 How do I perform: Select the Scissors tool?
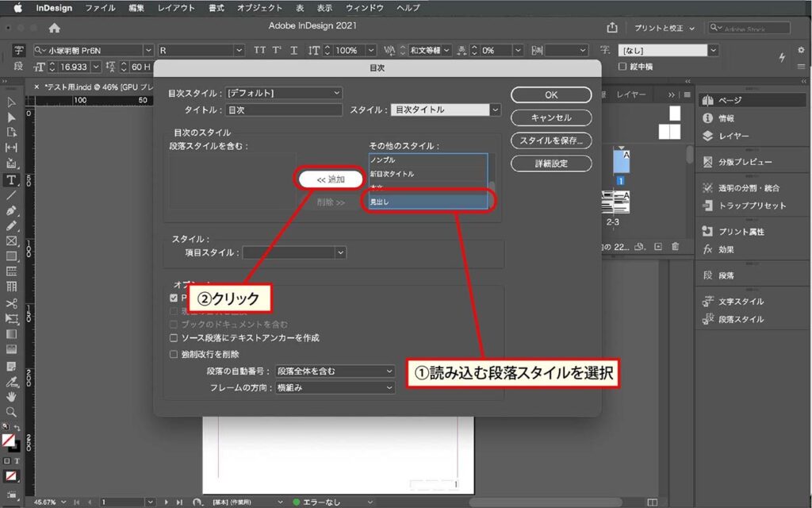click(11, 303)
